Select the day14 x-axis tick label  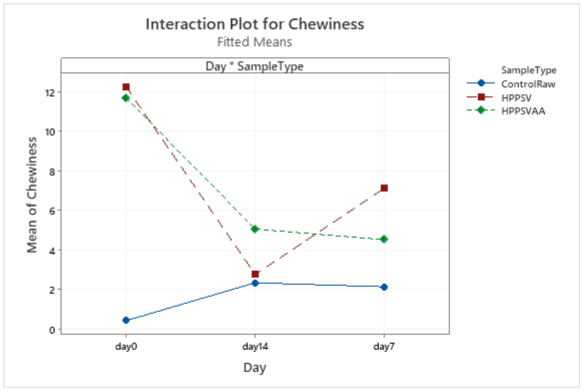coord(255,347)
